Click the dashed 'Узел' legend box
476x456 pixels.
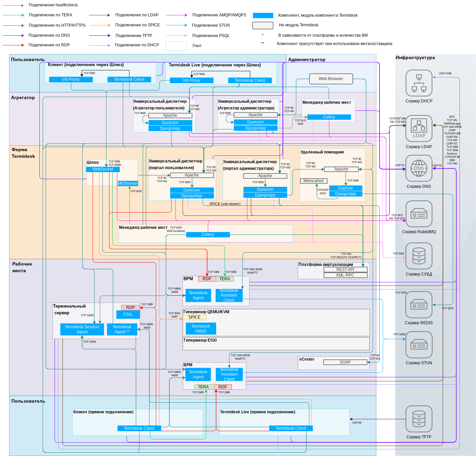[x=176, y=46]
